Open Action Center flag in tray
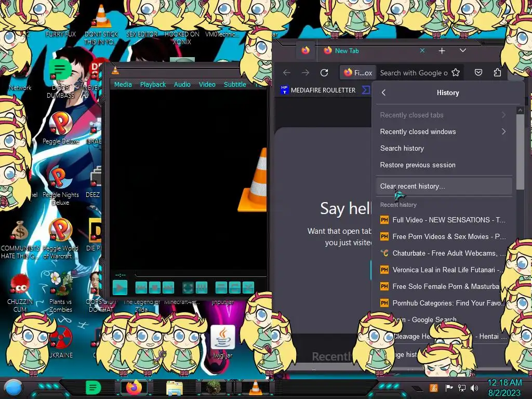 coord(449,388)
